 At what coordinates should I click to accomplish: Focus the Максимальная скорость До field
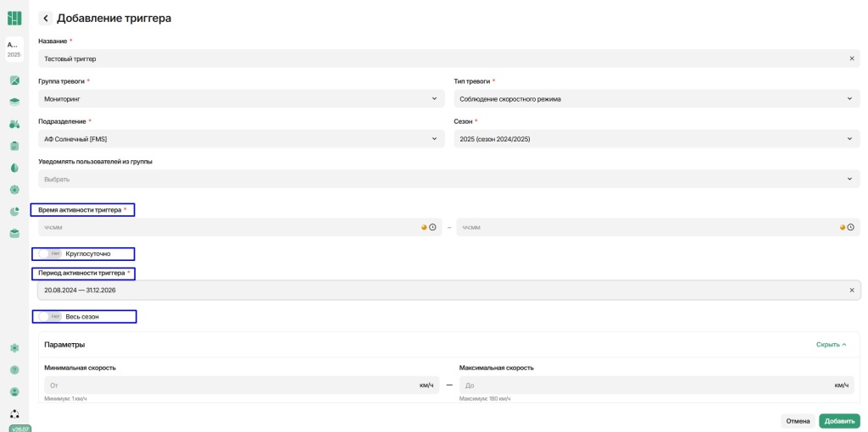coord(657,385)
